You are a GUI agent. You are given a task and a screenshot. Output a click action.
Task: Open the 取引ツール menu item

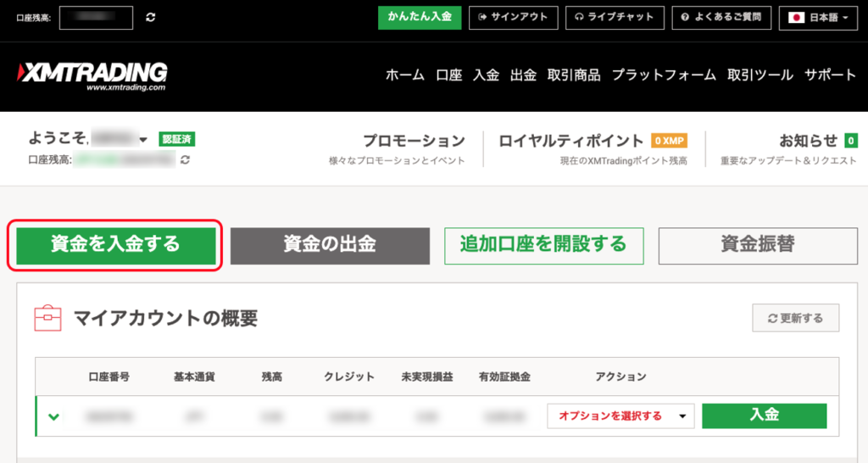point(760,75)
